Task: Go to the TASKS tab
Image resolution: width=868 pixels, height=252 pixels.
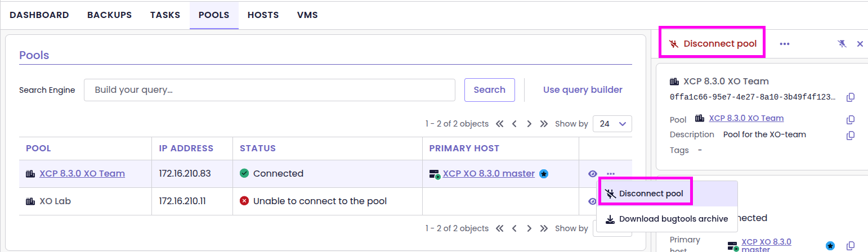Action: coord(165,15)
